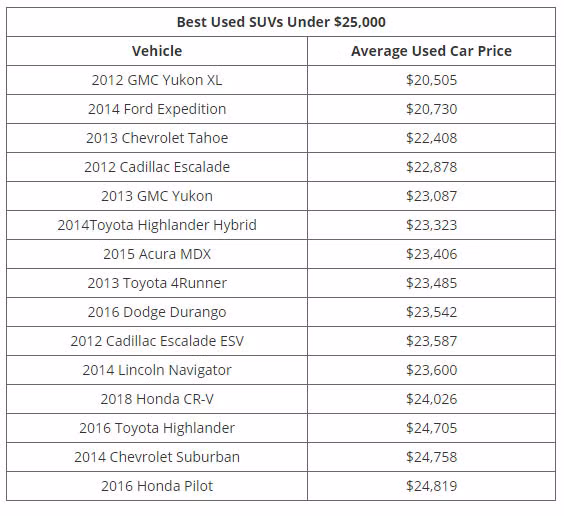Screen dimensions: 564x516
Task: Select the $20,505 price cell
Action: (431, 80)
